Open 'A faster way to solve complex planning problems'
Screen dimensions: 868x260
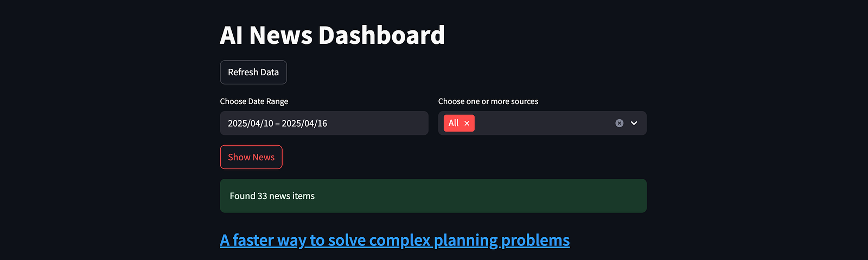(x=395, y=240)
